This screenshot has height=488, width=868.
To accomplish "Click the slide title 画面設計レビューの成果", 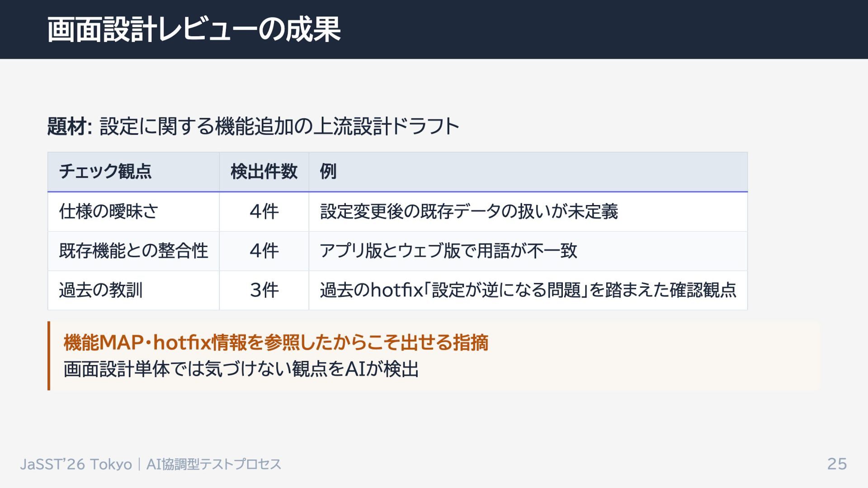I will tap(193, 30).
